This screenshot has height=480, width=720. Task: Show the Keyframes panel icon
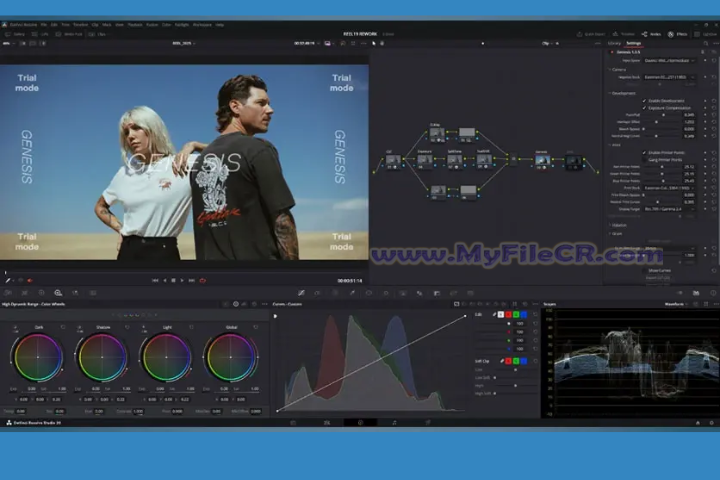click(680, 293)
